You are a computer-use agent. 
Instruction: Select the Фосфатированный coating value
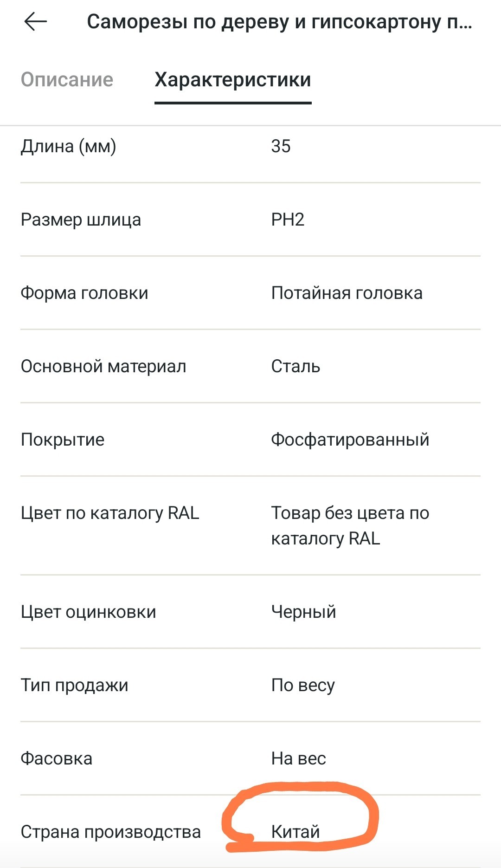[x=350, y=440]
